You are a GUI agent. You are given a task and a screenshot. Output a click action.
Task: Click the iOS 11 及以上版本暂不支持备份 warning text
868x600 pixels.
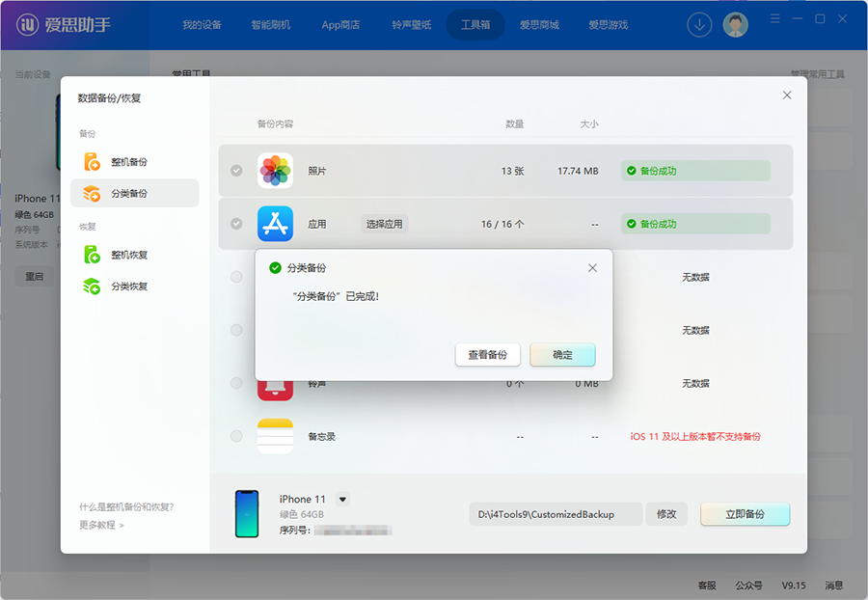pos(695,437)
